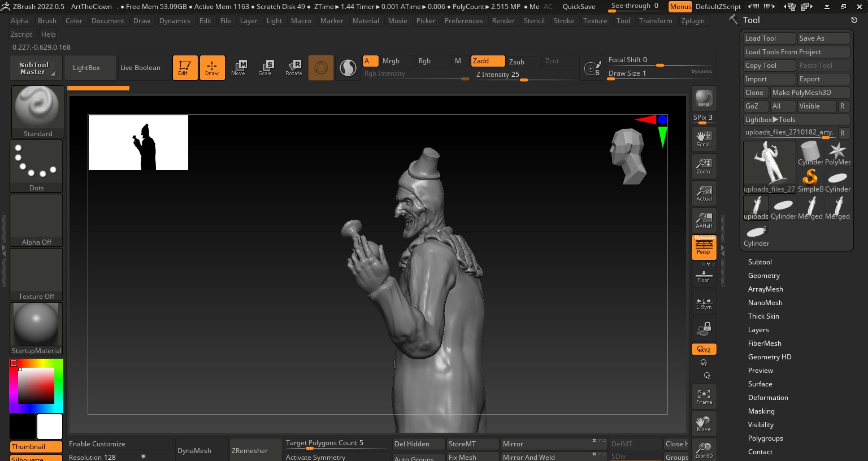
Task: Click the BPR render icon
Action: point(704,99)
